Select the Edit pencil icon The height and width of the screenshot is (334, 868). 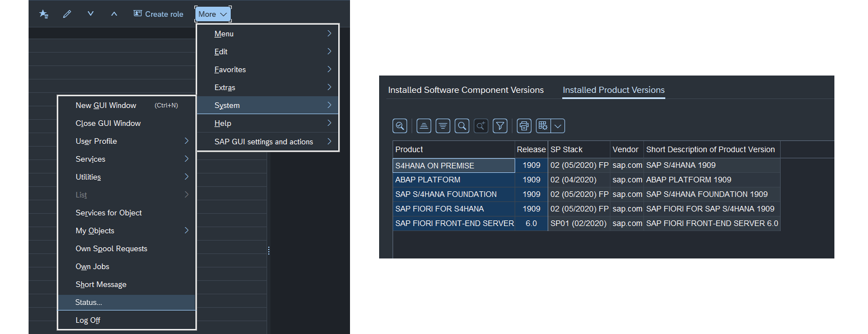click(67, 13)
